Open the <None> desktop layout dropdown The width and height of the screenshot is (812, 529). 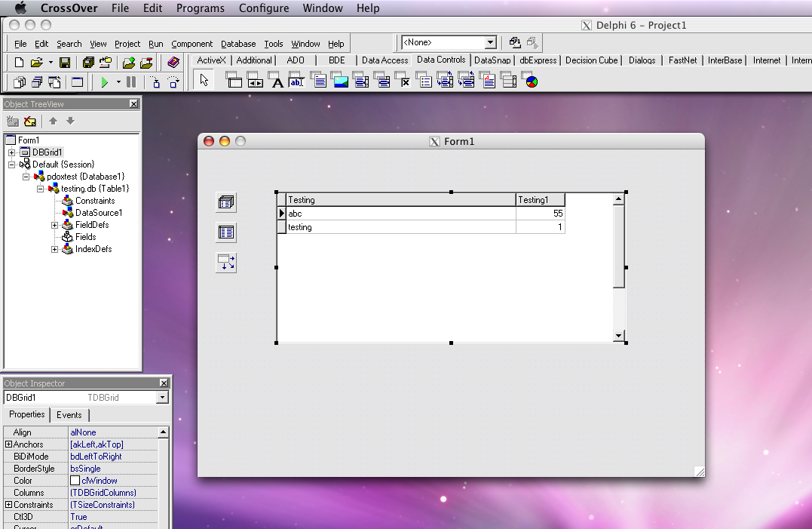[x=490, y=43]
